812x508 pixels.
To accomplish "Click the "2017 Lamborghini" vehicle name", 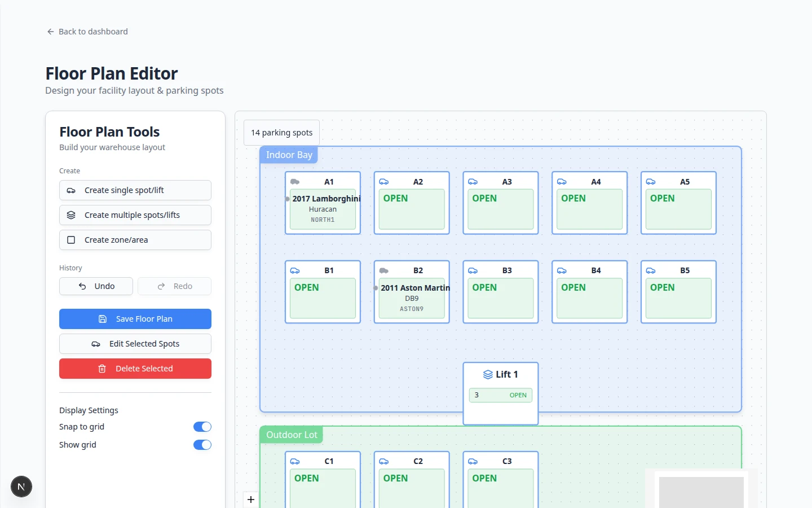I will click(326, 199).
